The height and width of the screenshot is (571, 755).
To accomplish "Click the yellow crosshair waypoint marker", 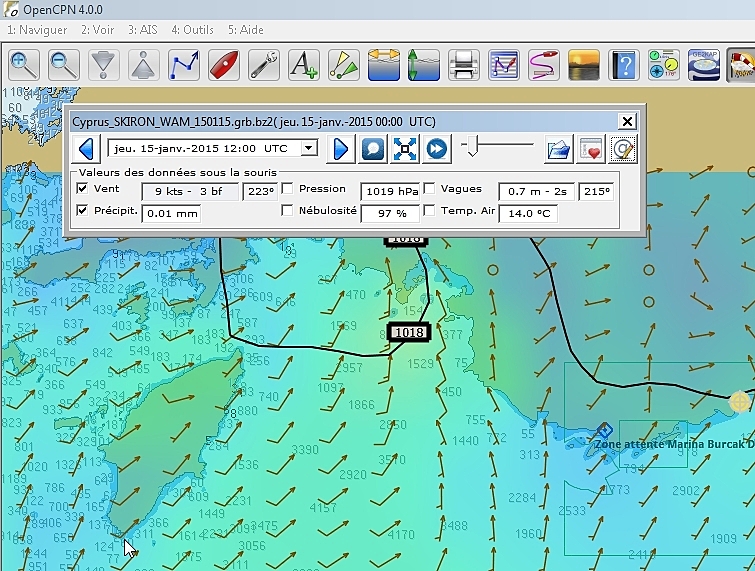I will [x=740, y=402].
